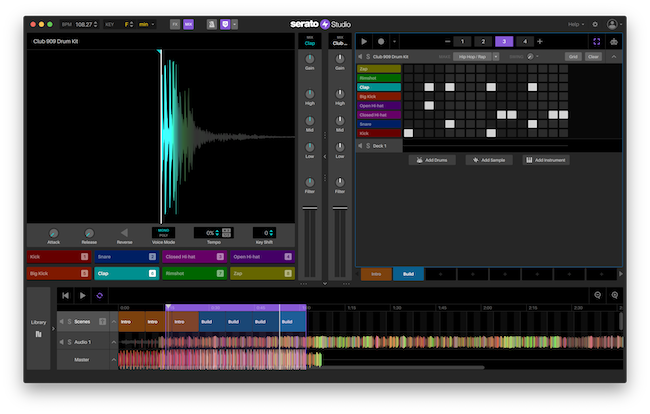Select the Zap row in the sequencer
The width and height of the screenshot is (650, 414).
click(x=379, y=69)
